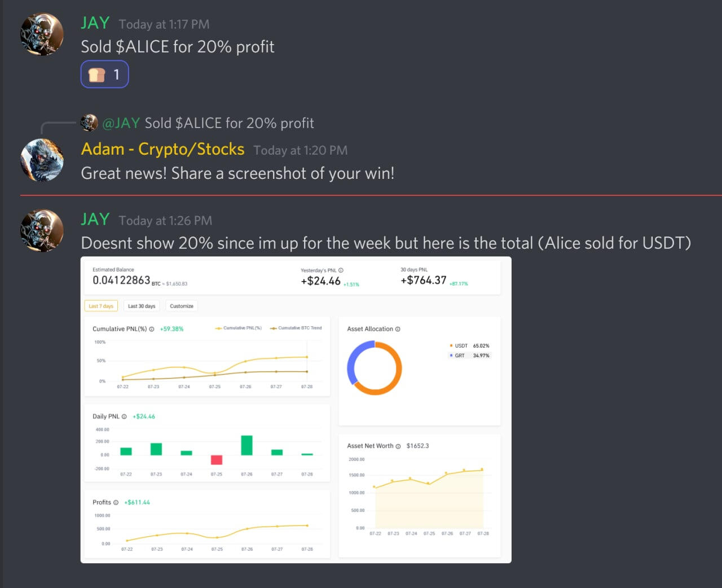Click the Adam - Crypto/Stocks username
Viewport: 722px width, 588px height.
(162, 149)
